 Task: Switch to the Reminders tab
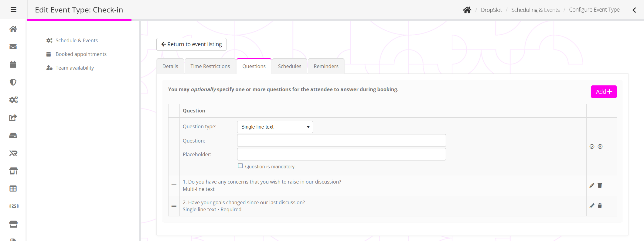pos(326,66)
